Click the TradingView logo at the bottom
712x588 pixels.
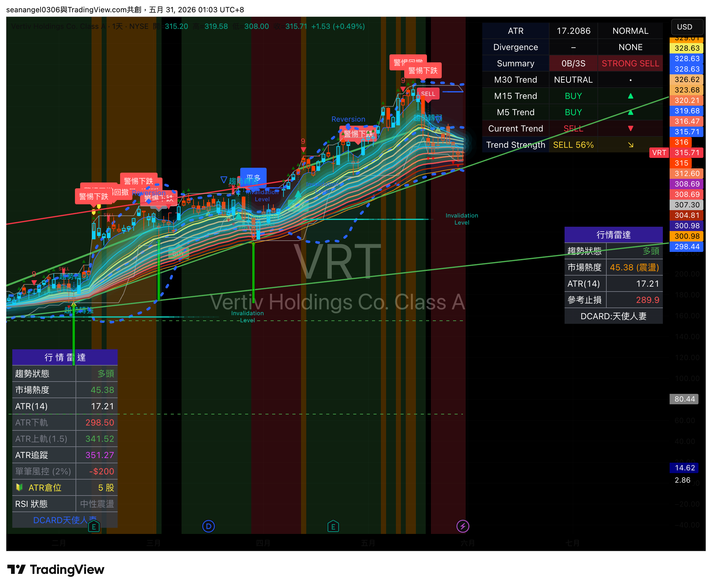[x=56, y=569]
